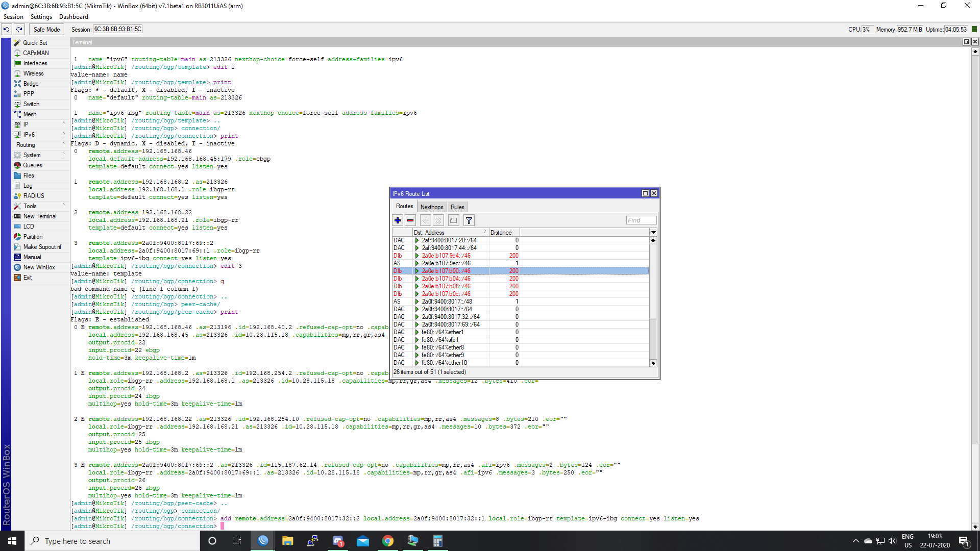Add a new IPv6 route with plus icon
The image size is (980, 551).
click(398, 220)
